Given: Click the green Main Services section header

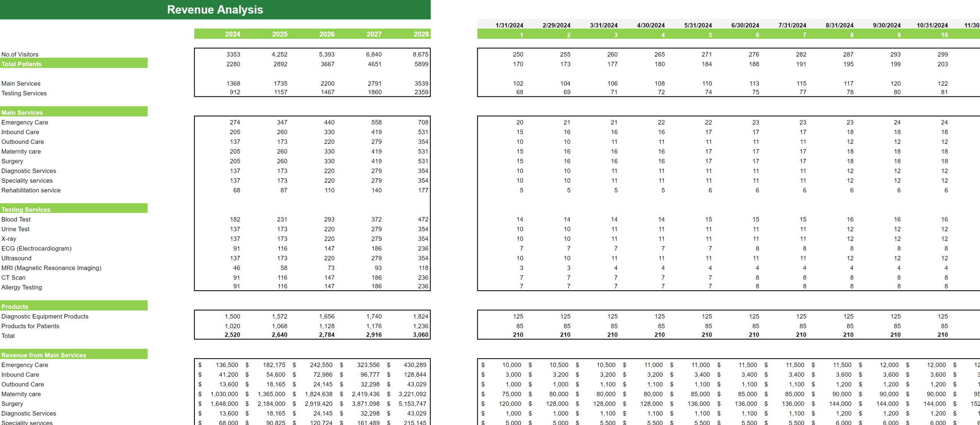Looking at the screenshot, I should coord(74,111).
